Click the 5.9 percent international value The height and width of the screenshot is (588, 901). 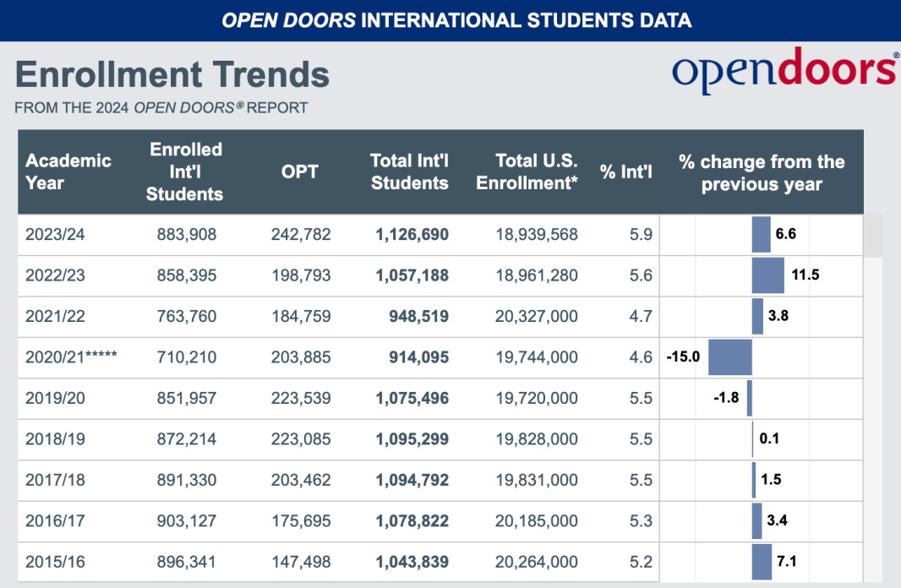coord(641,234)
